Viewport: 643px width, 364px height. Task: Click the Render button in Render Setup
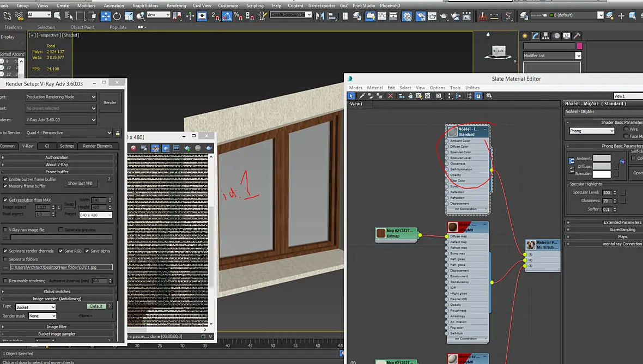(x=110, y=102)
